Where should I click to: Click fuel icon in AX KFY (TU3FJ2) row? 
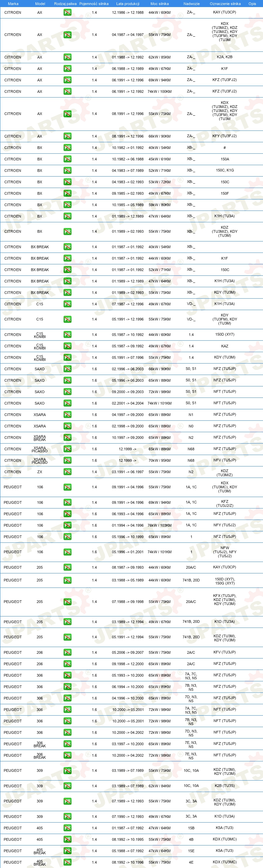click(x=68, y=136)
